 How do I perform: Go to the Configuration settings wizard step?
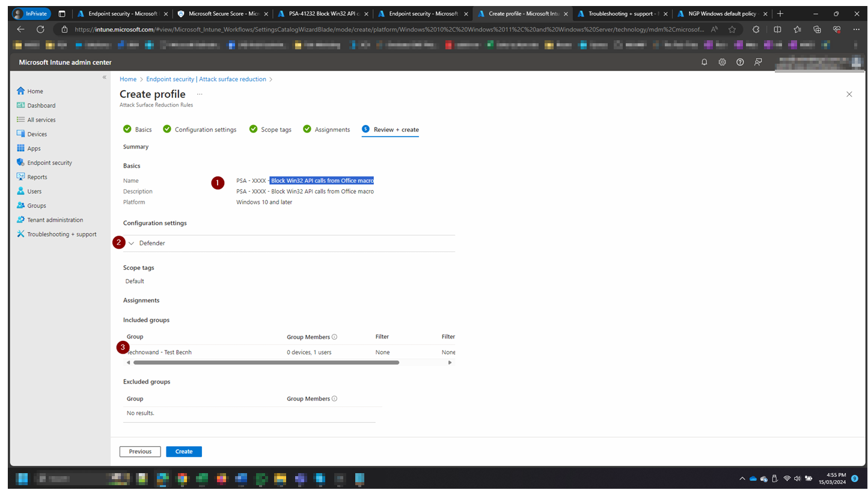[x=200, y=130]
